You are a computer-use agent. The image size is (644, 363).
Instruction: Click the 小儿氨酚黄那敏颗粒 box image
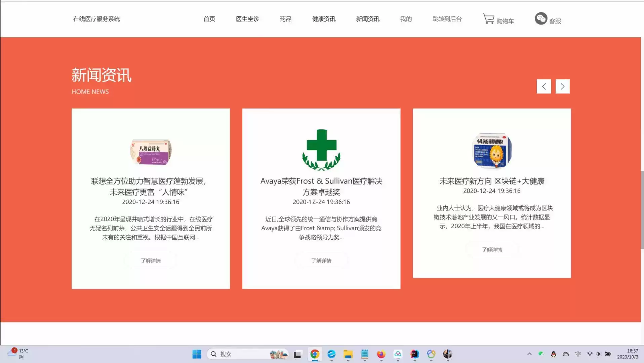[x=492, y=151]
